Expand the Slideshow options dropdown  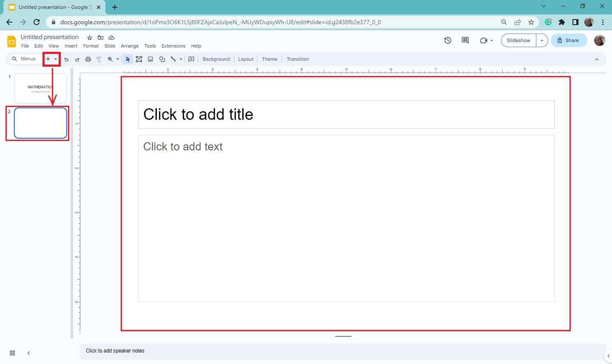tap(542, 40)
